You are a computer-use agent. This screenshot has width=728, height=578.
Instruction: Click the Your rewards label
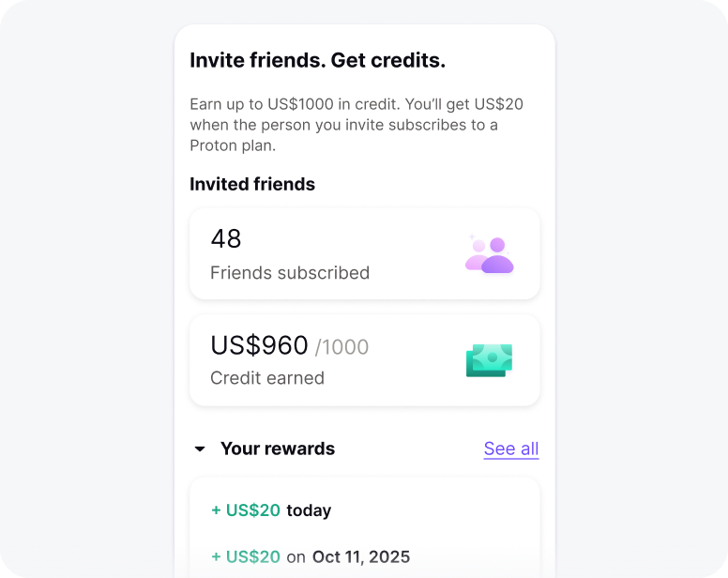pos(277,449)
